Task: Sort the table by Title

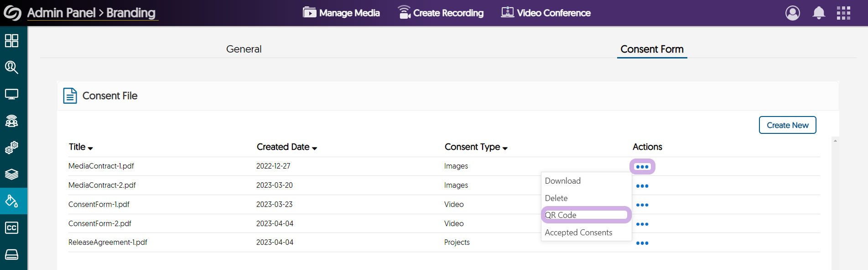Action: pos(81,147)
